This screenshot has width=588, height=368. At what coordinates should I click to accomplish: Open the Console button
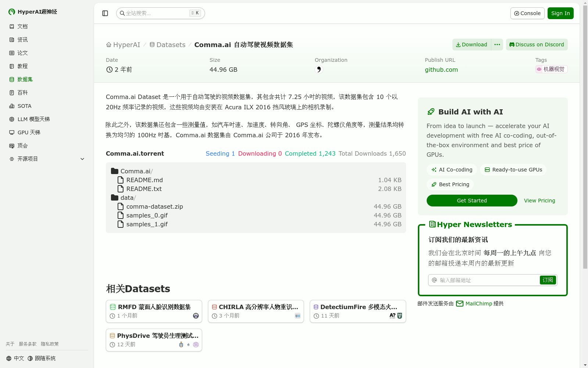pos(527,13)
